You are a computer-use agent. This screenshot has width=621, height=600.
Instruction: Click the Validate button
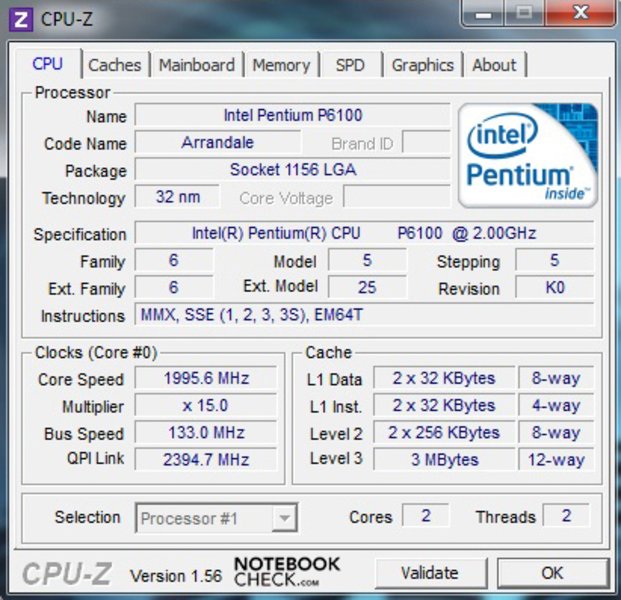pos(431,573)
